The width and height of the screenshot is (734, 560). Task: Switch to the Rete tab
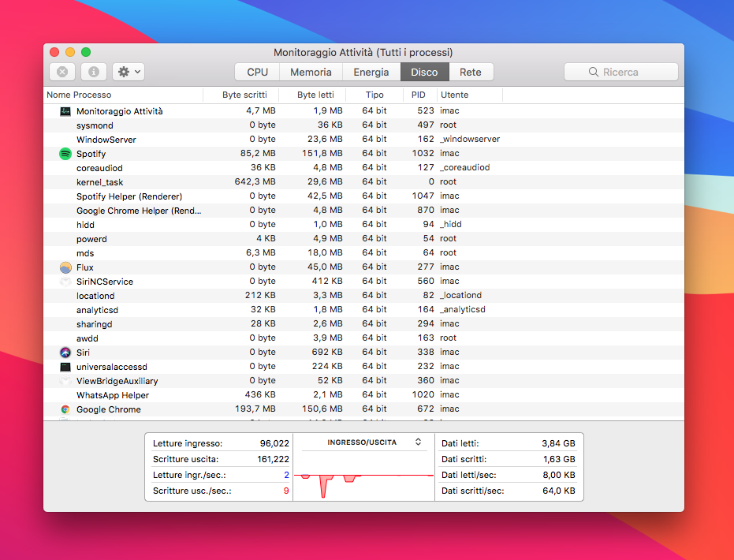point(471,72)
